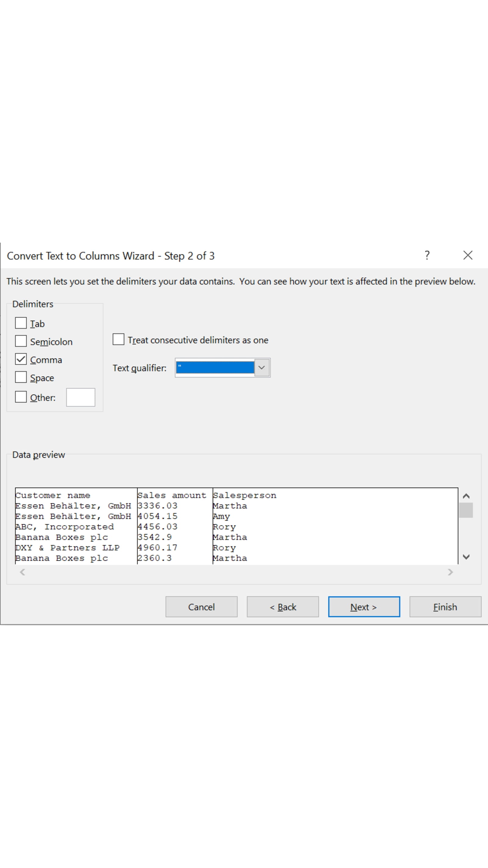The width and height of the screenshot is (488, 868).
Task: Toggle the Space delimiter checkbox
Action: click(21, 377)
